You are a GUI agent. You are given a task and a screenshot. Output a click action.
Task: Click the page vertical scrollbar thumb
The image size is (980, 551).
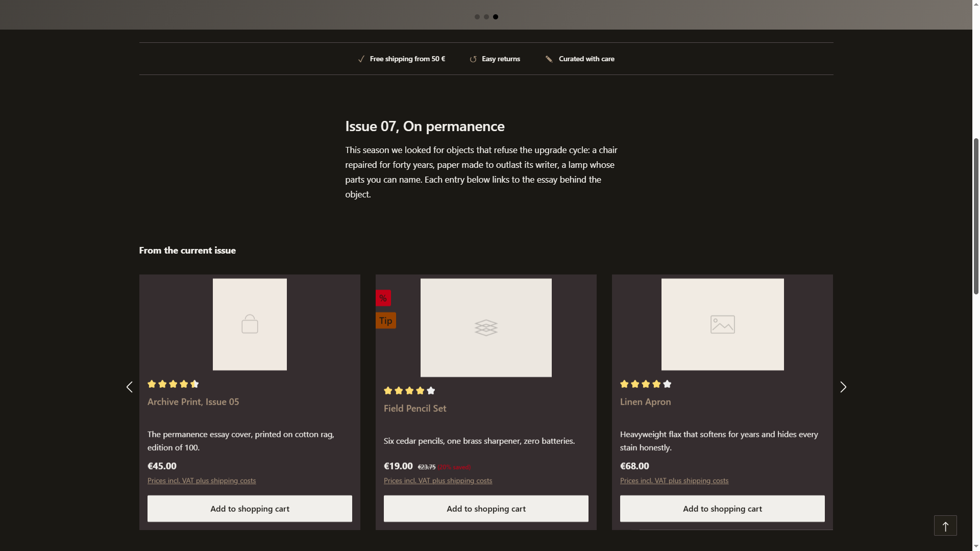[976, 216]
